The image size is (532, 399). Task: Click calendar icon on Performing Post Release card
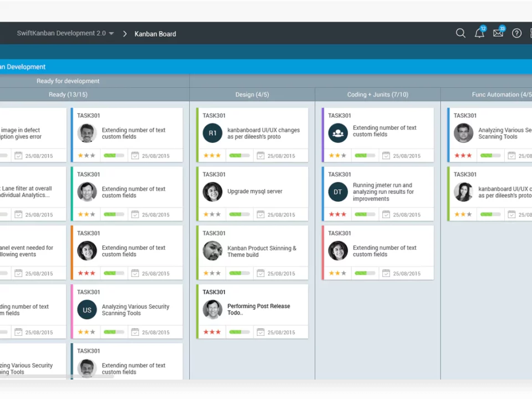[x=260, y=332]
